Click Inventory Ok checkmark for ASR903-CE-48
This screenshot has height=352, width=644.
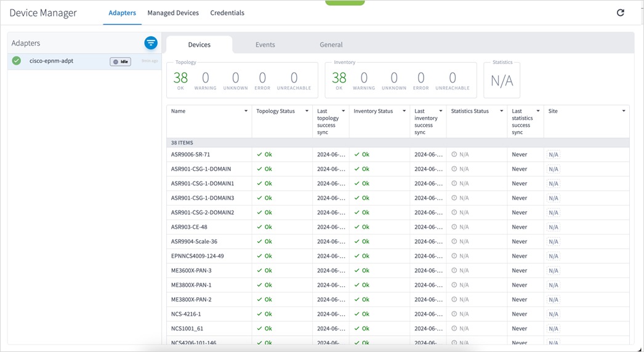[x=357, y=227]
